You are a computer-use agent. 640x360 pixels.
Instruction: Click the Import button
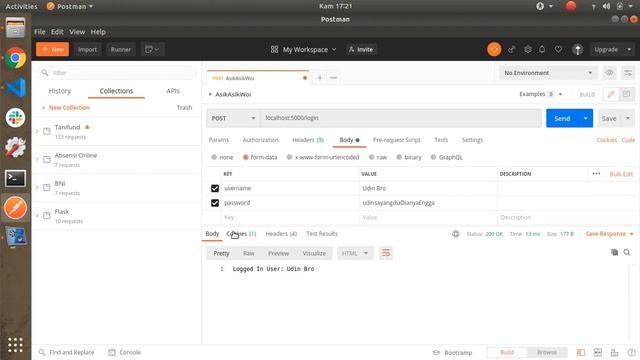click(88, 49)
